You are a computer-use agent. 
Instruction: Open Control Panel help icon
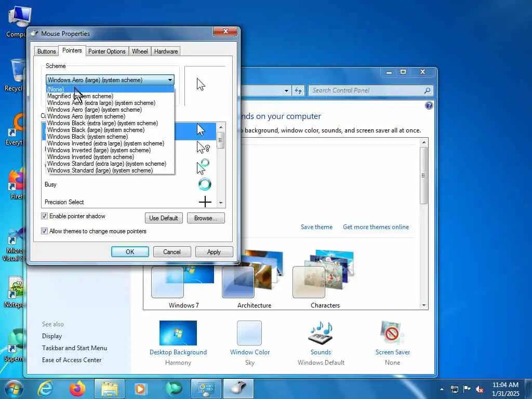(429, 105)
